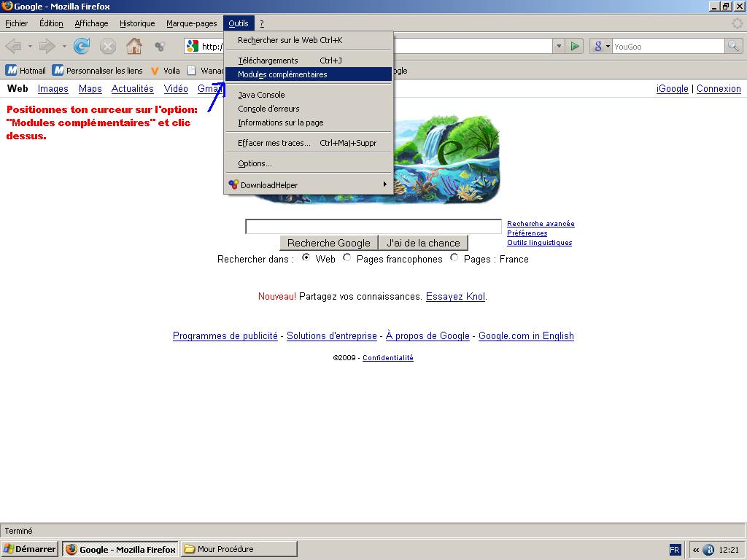Click the Reload page icon
Screen dimensions: 747x560
82,47
